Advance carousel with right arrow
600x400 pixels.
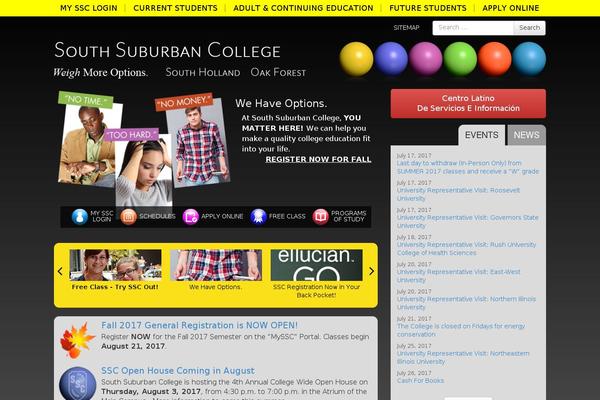tap(371, 271)
